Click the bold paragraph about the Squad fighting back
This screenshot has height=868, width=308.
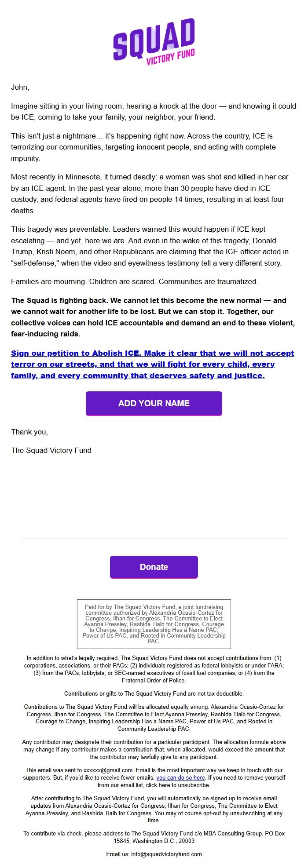coord(154,315)
